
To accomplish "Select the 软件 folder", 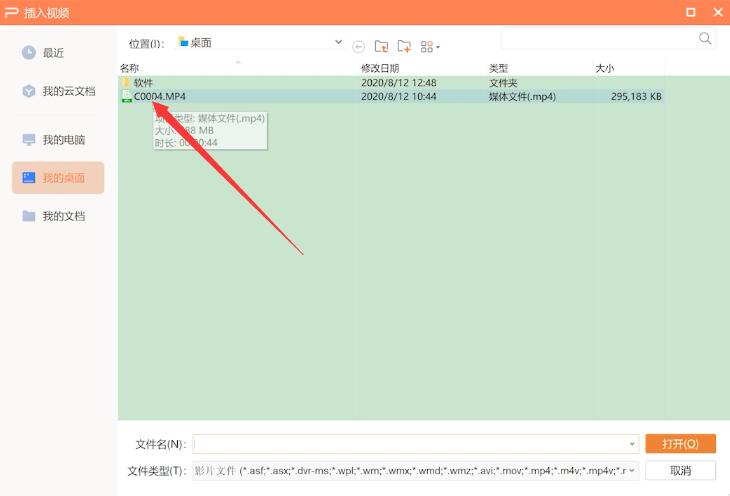I will pyautogui.click(x=144, y=82).
